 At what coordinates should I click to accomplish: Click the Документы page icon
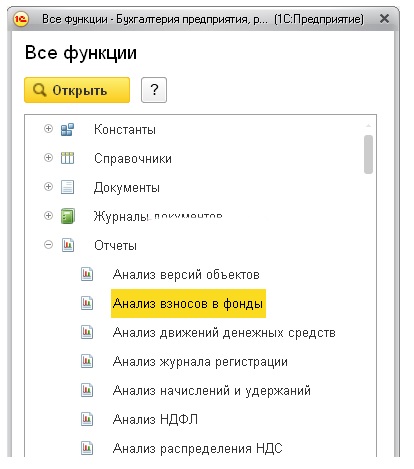67,187
